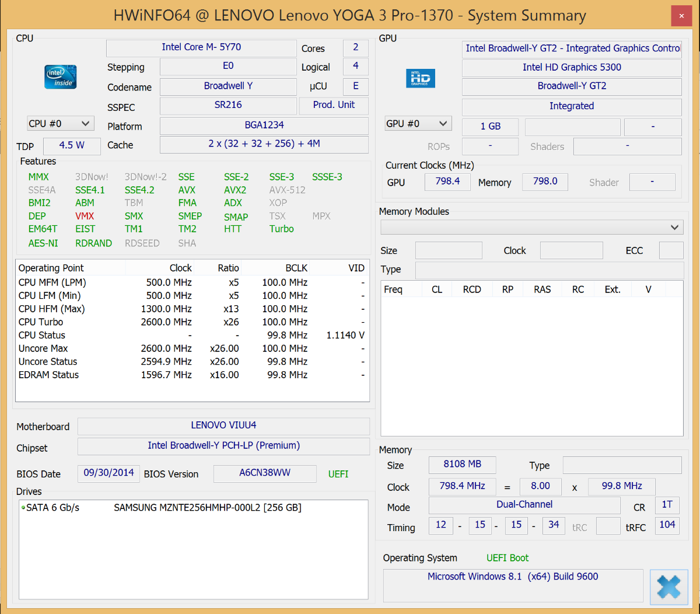
Task: Click the BIOS version A6CN38WW field
Action: click(264, 473)
